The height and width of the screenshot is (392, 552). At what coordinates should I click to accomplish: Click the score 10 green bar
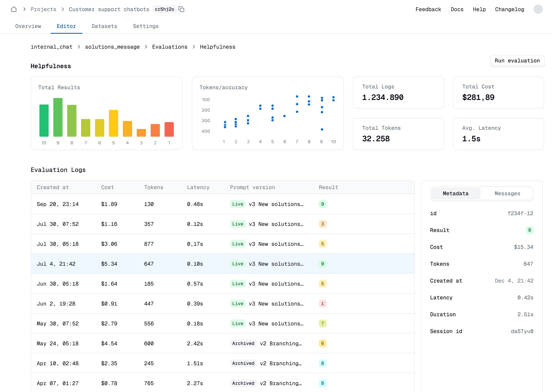pyautogui.click(x=44, y=120)
